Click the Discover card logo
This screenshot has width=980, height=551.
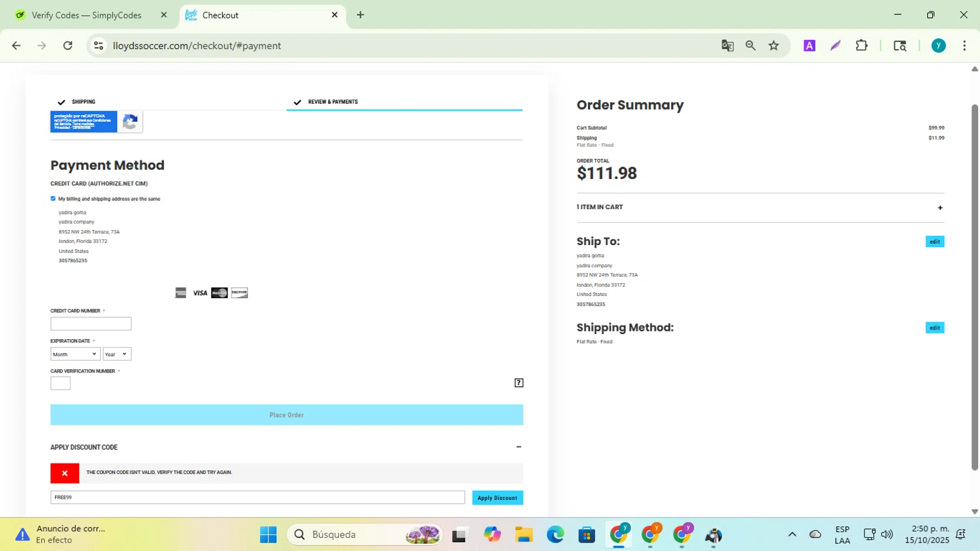coord(240,293)
